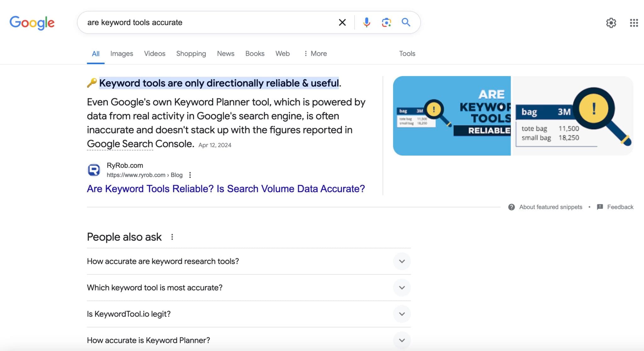Click the question mark beside About featured snippets

[x=512, y=207]
